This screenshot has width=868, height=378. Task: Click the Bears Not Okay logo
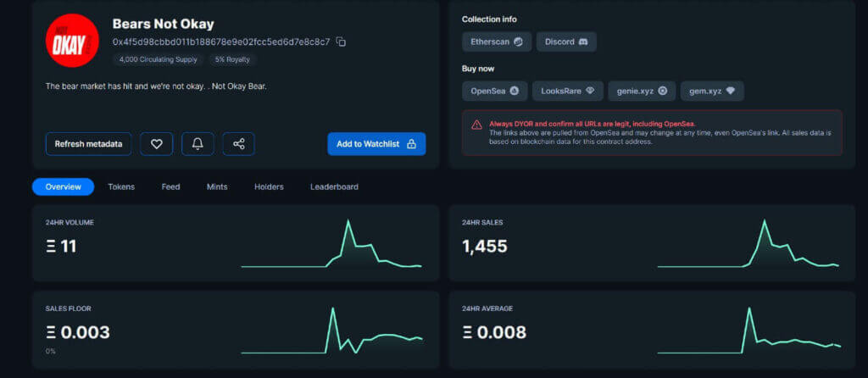(72, 41)
